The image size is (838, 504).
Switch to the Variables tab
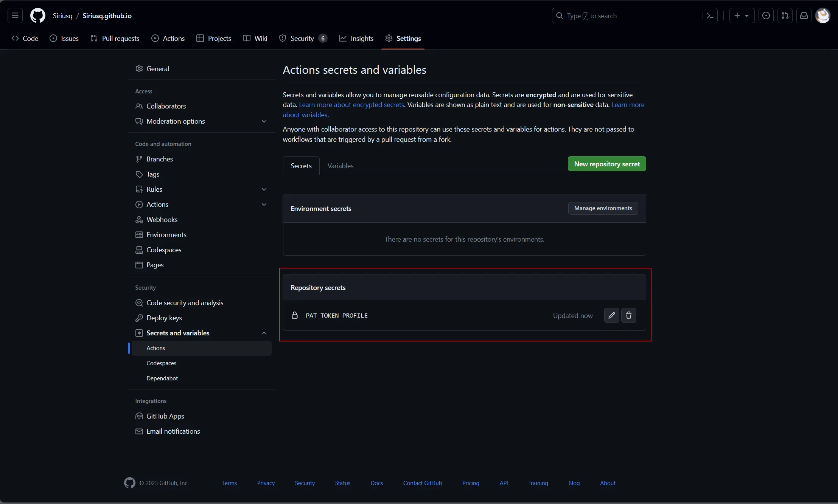(x=340, y=166)
